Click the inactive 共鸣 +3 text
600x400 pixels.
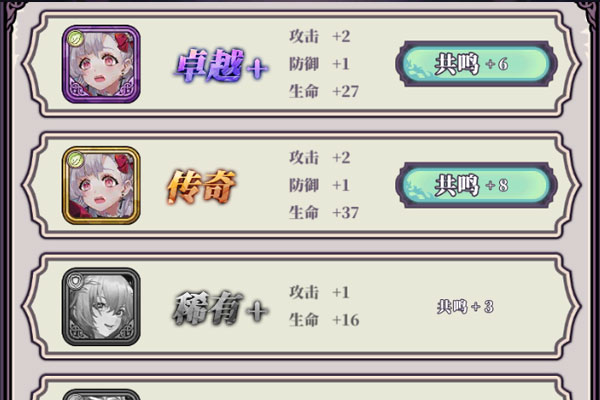(465, 307)
